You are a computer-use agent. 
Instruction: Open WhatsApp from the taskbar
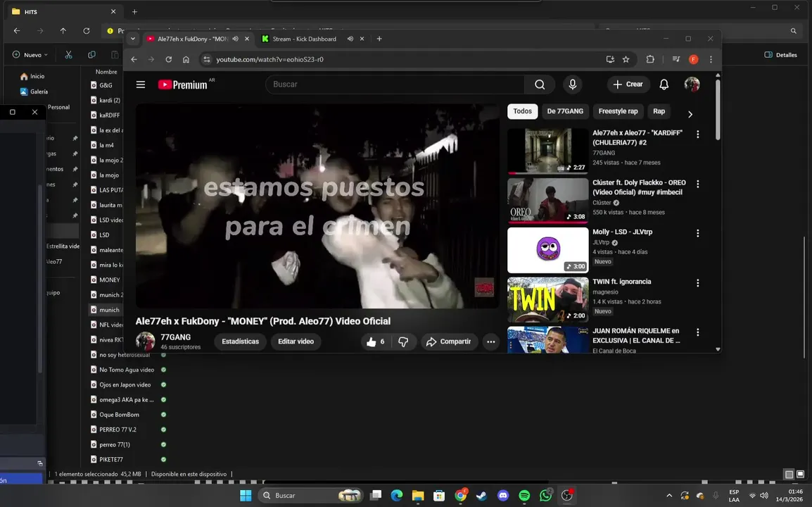click(546, 496)
